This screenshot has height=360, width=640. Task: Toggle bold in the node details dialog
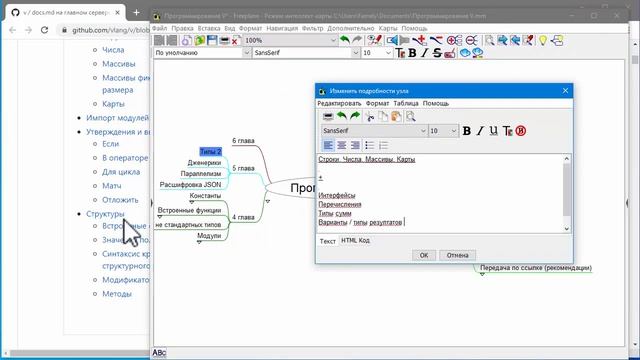pos(467,131)
